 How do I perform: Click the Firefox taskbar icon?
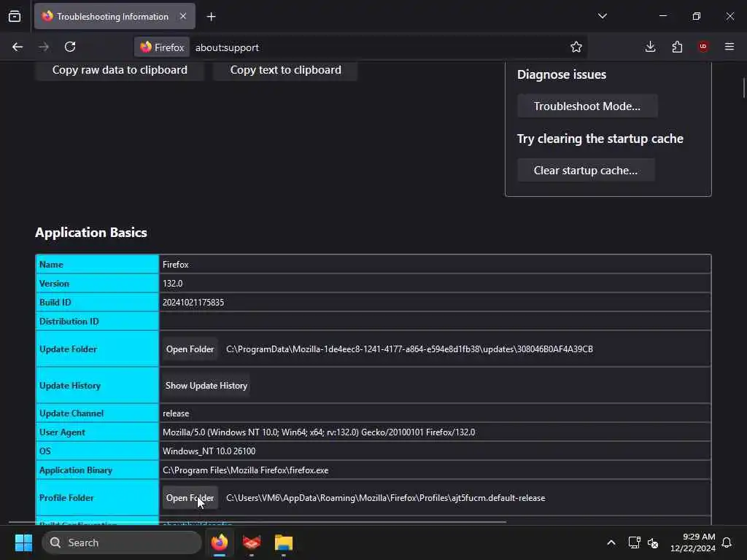(x=219, y=542)
